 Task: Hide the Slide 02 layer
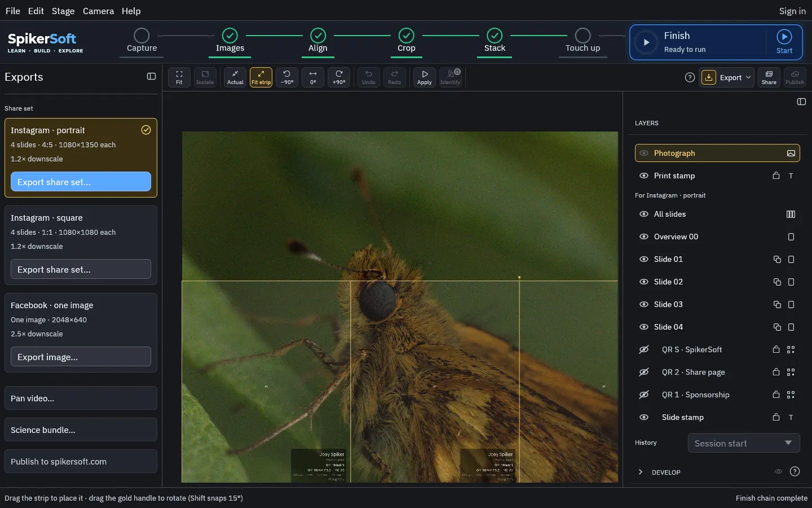pos(644,282)
